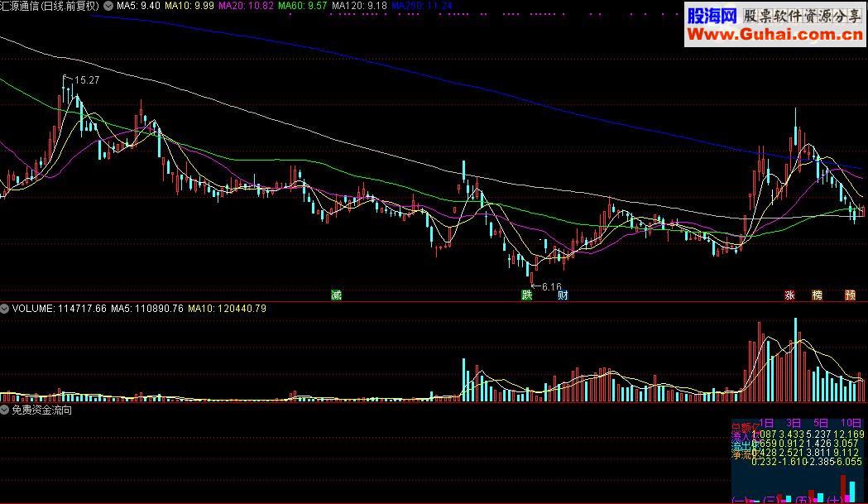868x504 pixels.
Task: Click the volume MA5: 110890.76 label
Action: point(147,309)
